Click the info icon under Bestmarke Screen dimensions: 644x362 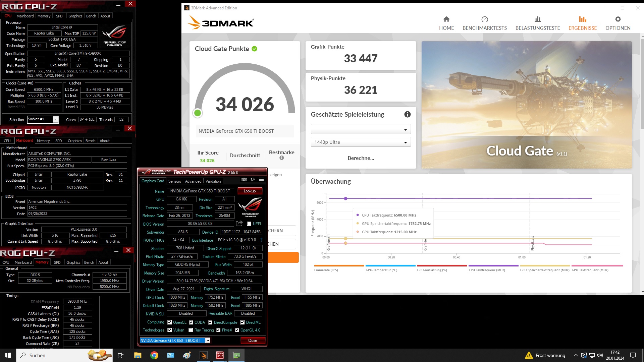(x=282, y=158)
